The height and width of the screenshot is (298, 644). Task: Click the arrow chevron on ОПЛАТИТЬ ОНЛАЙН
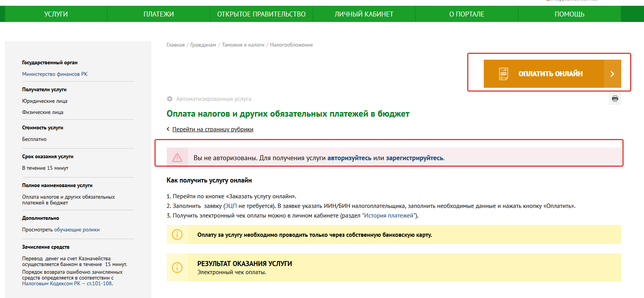(612, 74)
